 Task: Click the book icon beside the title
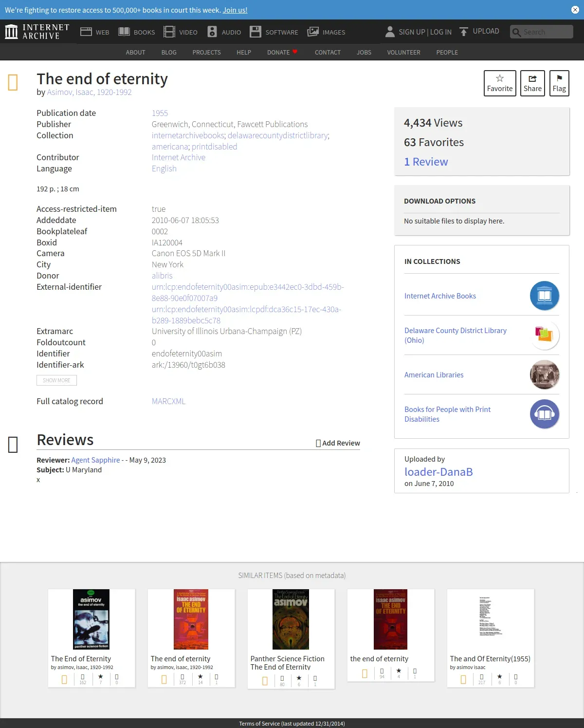coord(13,82)
